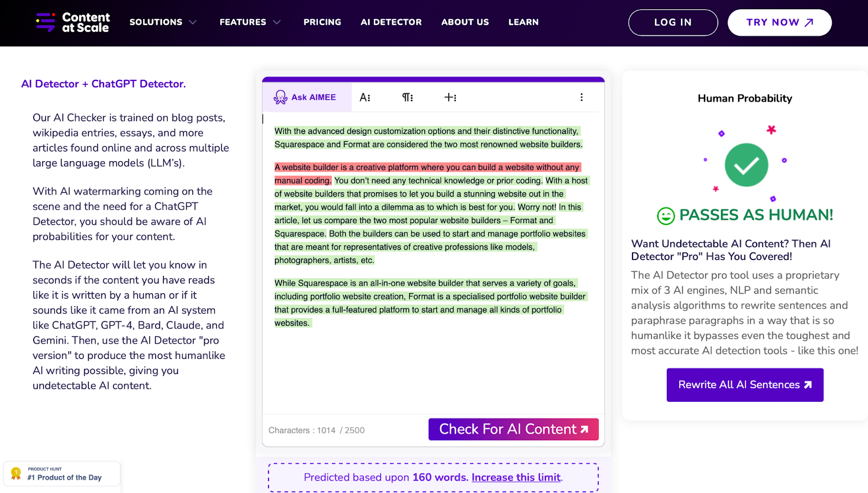
Task: Follow the Increase this limit link
Action: [517, 478]
